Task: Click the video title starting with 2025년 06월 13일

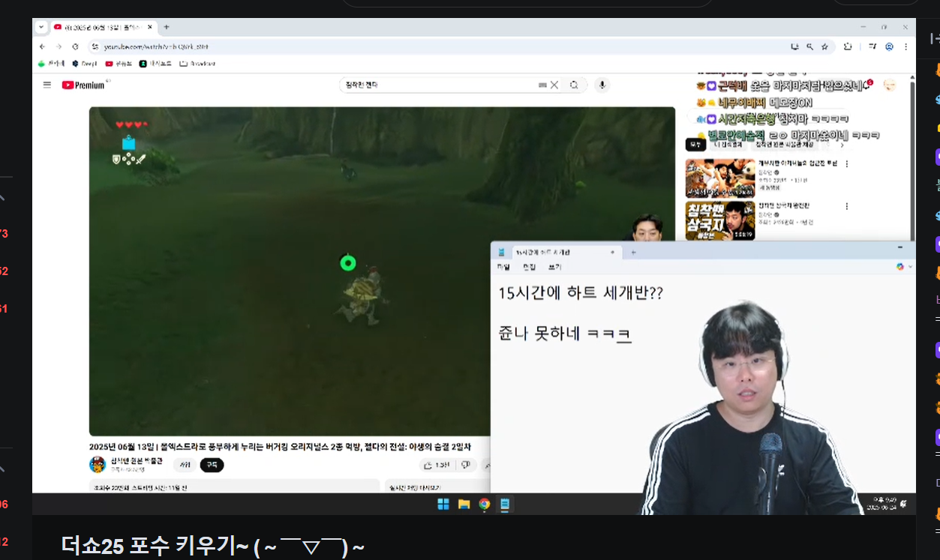Action: [x=281, y=447]
